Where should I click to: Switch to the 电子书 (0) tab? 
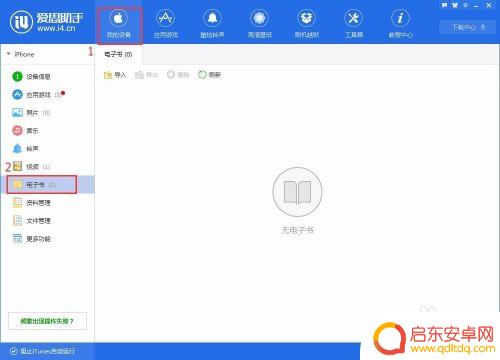[118, 54]
